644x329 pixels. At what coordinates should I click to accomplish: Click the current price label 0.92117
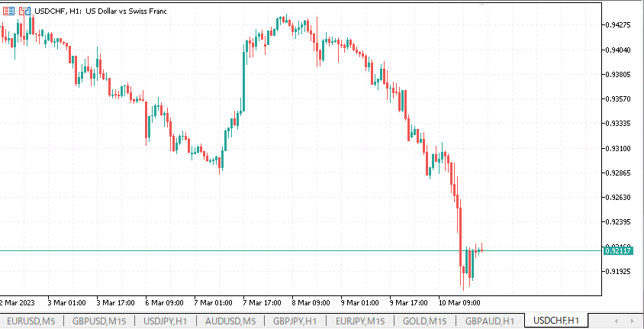(617, 250)
